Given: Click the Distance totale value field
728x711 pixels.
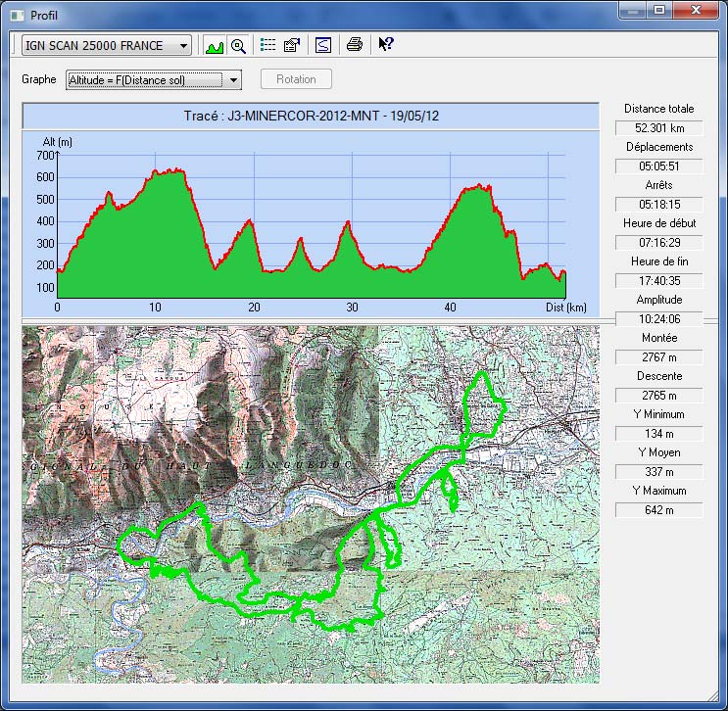Looking at the screenshot, I should pos(658,128).
